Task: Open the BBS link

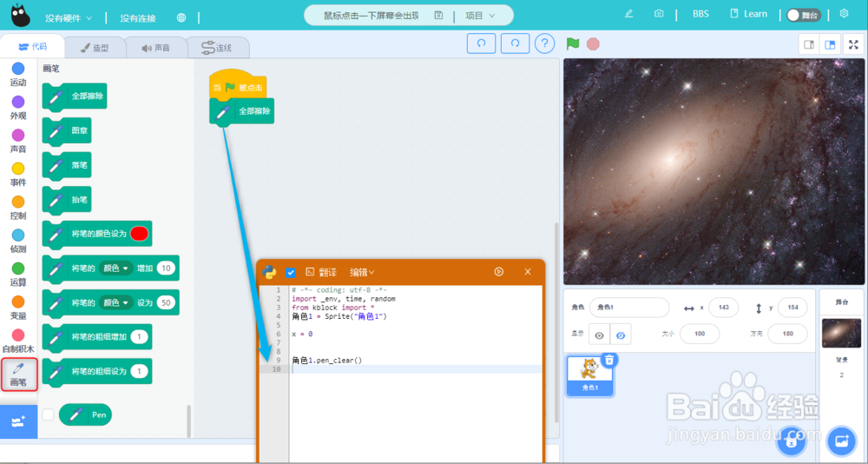Action: (x=700, y=14)
